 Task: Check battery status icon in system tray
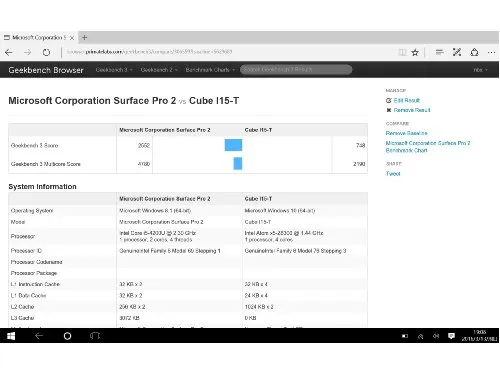point(405,336)
